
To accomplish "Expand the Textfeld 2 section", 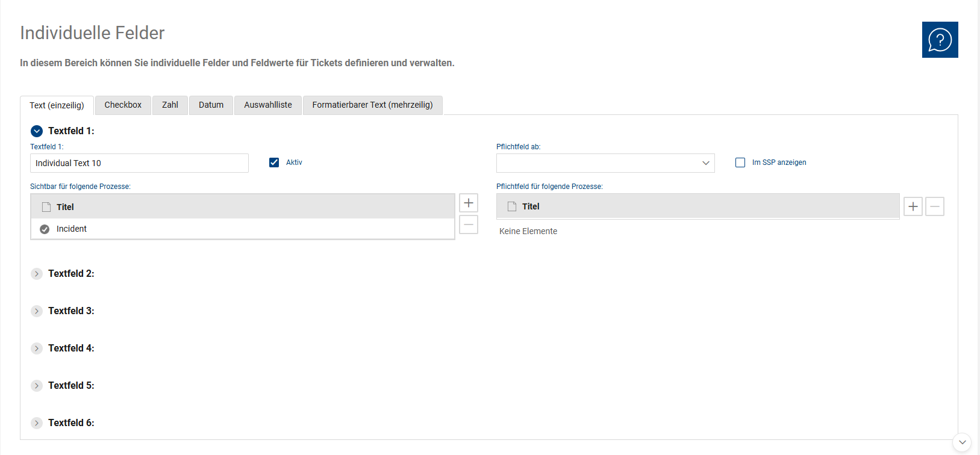I will pos(37,274).
